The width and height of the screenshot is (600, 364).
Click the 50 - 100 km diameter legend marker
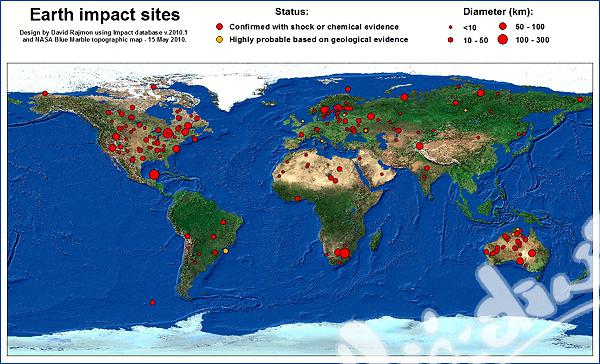coord(503,26)
